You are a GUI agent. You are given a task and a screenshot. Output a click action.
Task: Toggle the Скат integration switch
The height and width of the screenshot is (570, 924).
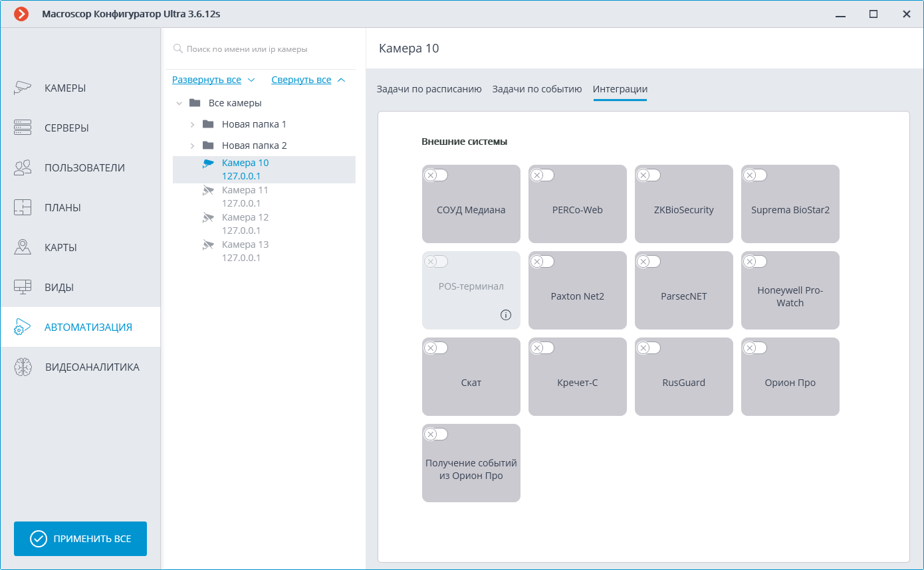pyautogui.click(x=436, y=348)
